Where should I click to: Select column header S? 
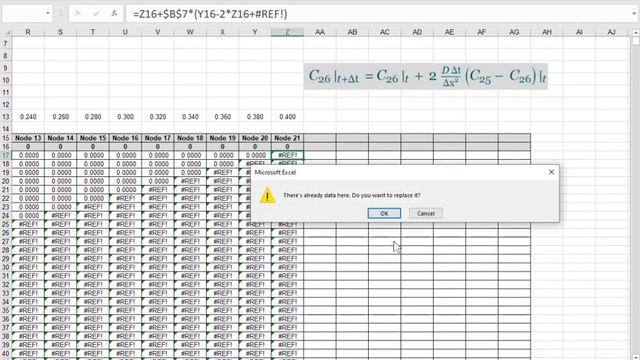[x=60, y=32]
